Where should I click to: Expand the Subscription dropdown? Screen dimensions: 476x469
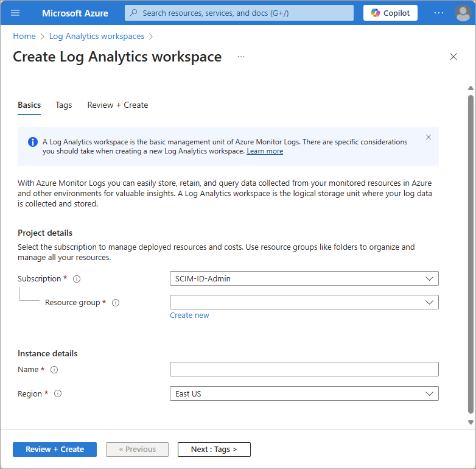[x=304, y=278]
